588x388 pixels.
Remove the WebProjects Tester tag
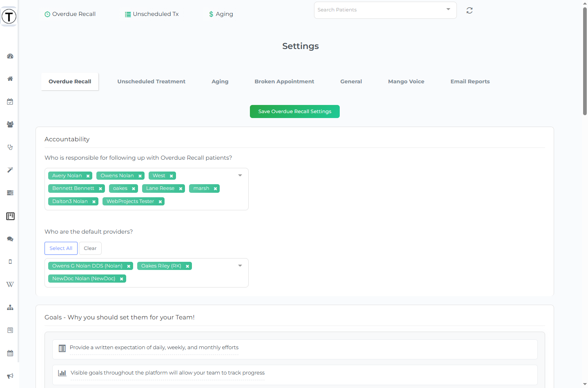(160, 202)
